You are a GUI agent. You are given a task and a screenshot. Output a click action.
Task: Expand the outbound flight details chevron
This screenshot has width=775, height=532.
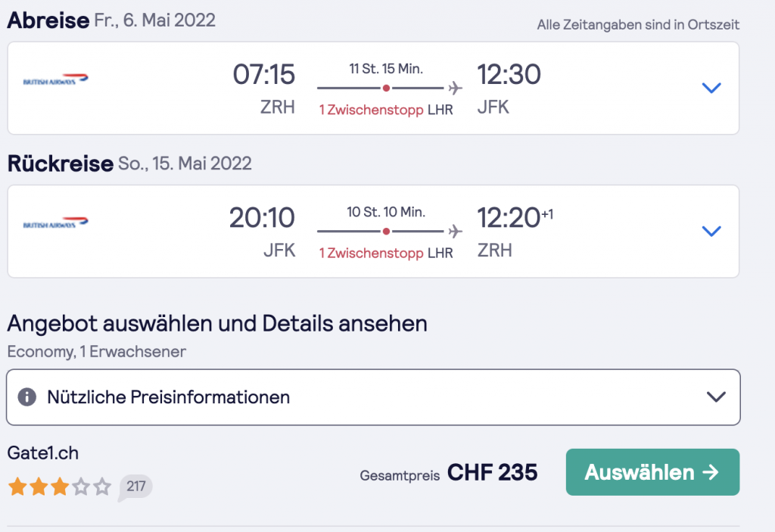[x=711, y=88]
